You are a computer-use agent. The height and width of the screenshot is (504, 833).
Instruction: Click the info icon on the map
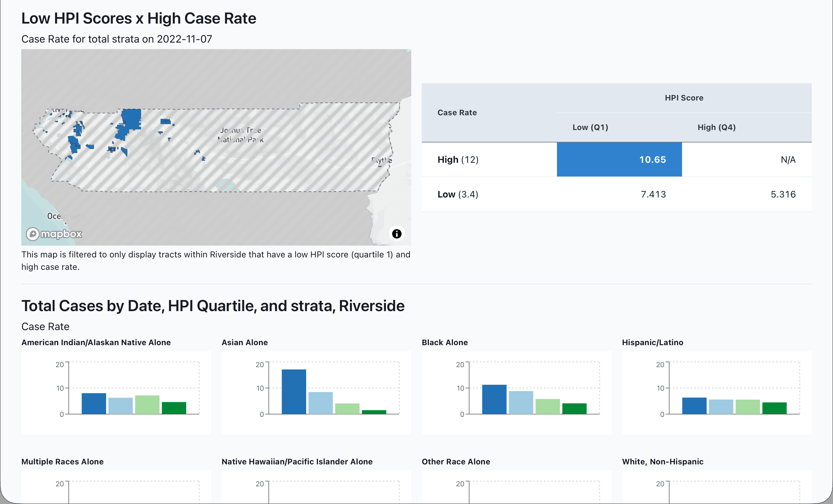tap(397, 233)
